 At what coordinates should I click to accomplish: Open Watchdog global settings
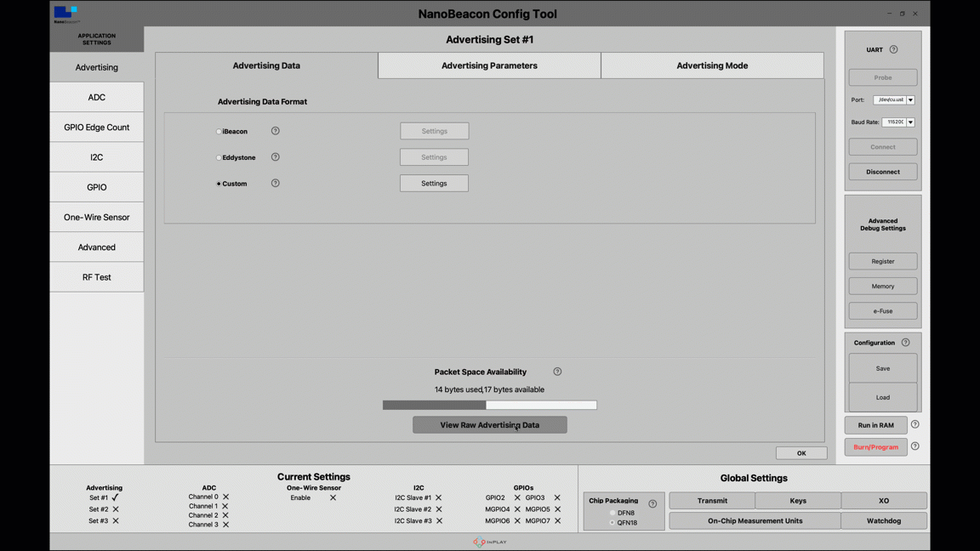point(884,520)
